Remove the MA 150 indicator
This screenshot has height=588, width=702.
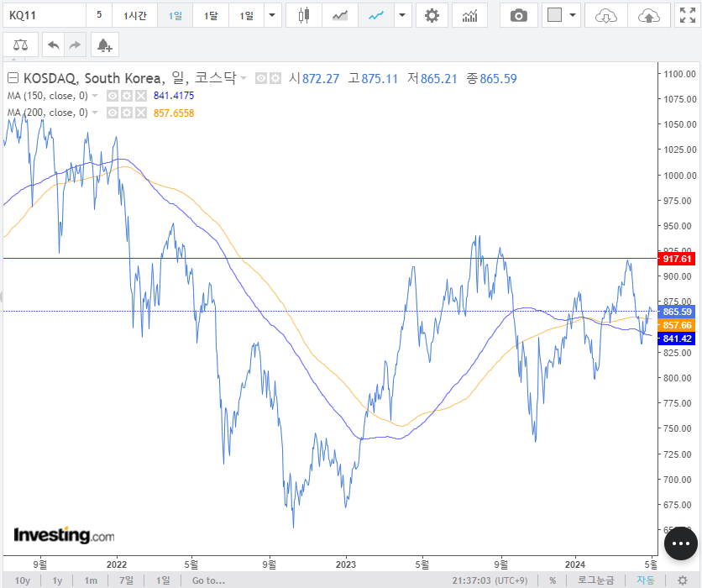coord(141,96)
